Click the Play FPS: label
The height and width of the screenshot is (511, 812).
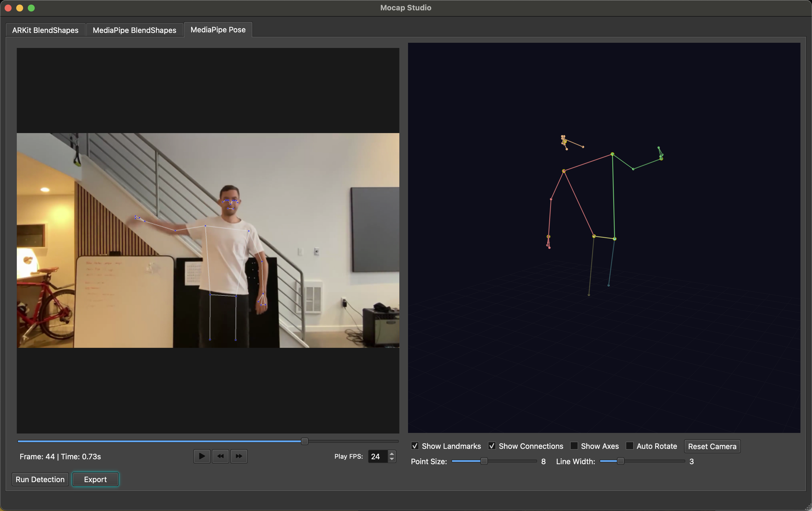[349, 456]
